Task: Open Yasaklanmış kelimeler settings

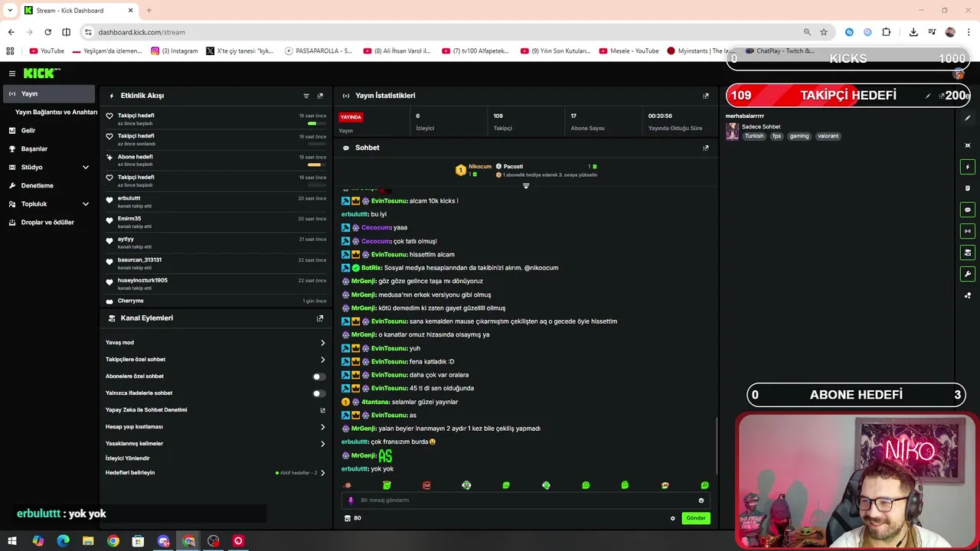Action: (216, 444)
